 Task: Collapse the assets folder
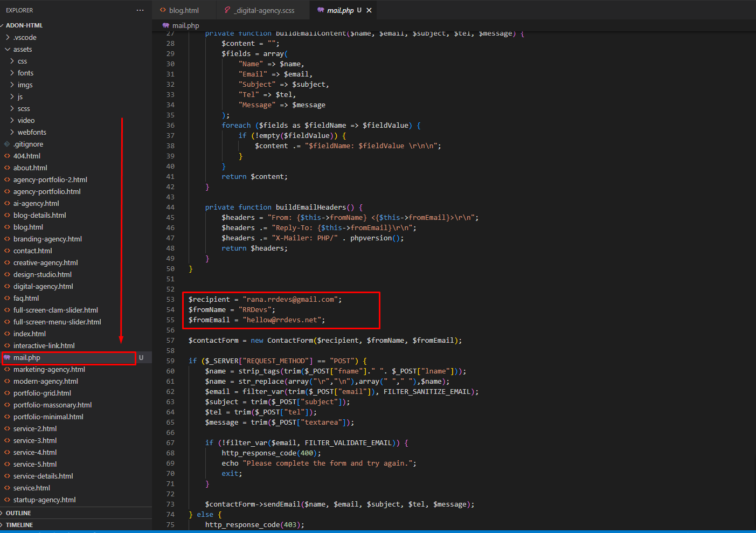pyautogui.click(x=8, y=49)
